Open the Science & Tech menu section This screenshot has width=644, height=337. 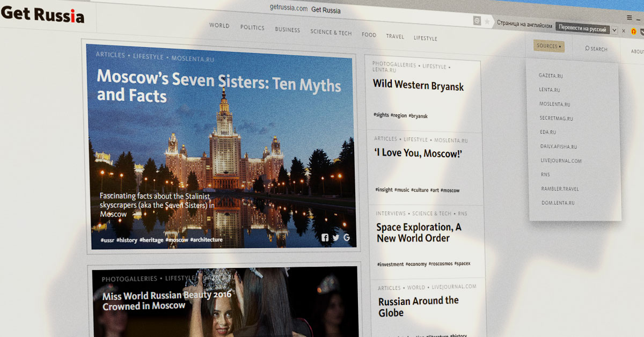331,32
